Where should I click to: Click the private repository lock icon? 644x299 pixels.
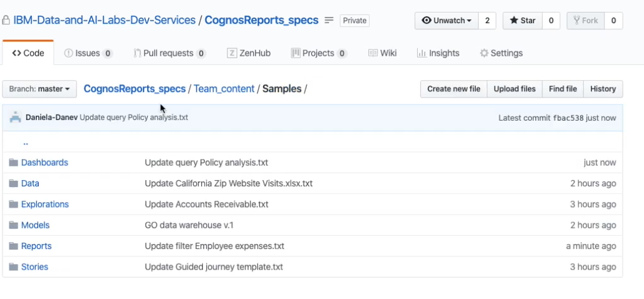click(x=6, y=20)
